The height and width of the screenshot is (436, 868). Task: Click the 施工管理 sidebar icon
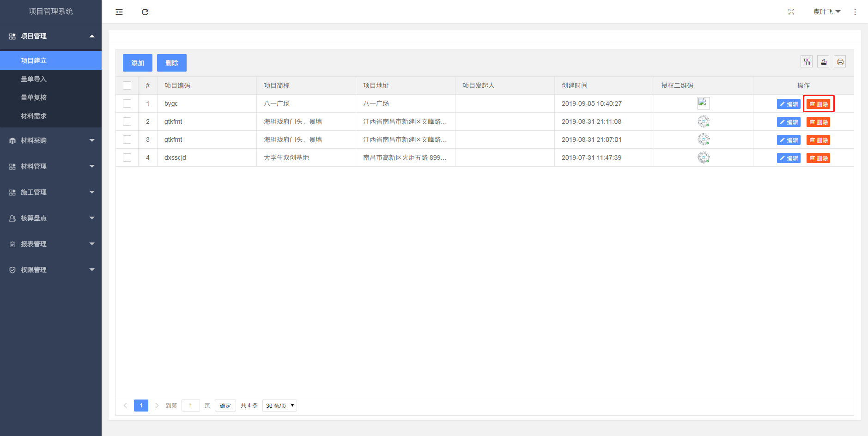click(x=12, y=192)
